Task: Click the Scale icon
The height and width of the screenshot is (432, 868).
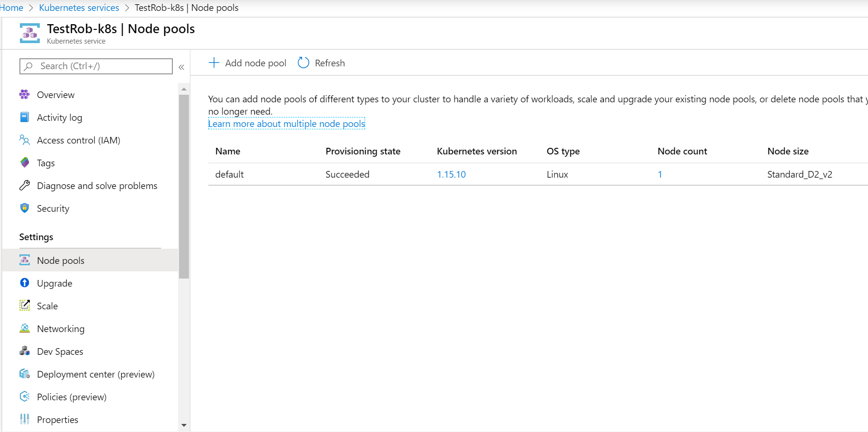Action: click(x=25, y=306)
